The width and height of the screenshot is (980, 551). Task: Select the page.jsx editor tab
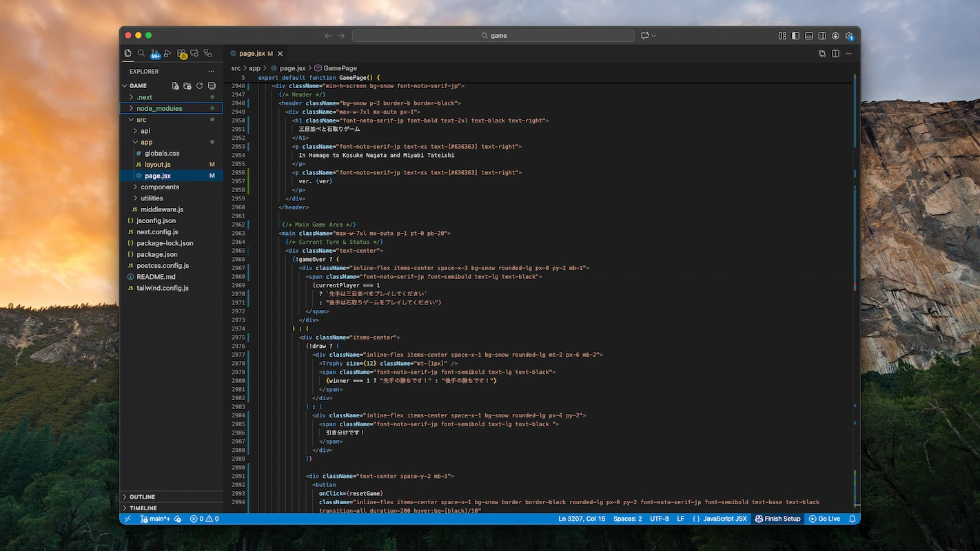(252, 53)
